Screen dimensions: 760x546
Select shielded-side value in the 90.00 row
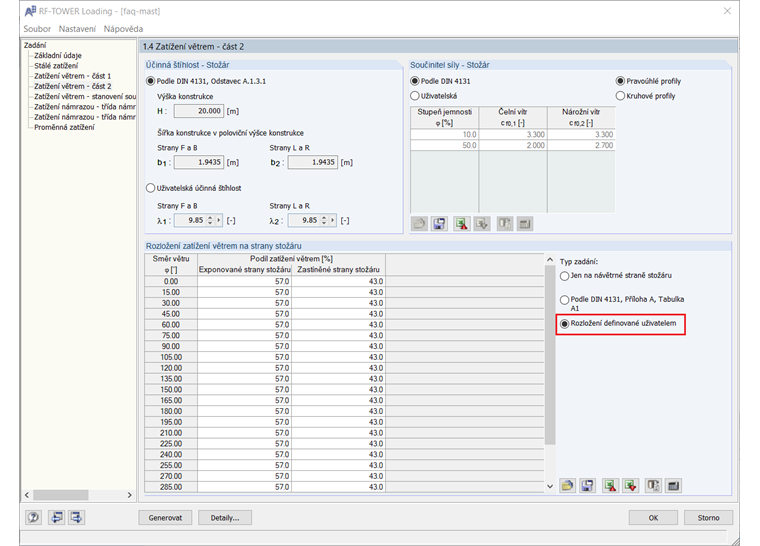point(338,346)
